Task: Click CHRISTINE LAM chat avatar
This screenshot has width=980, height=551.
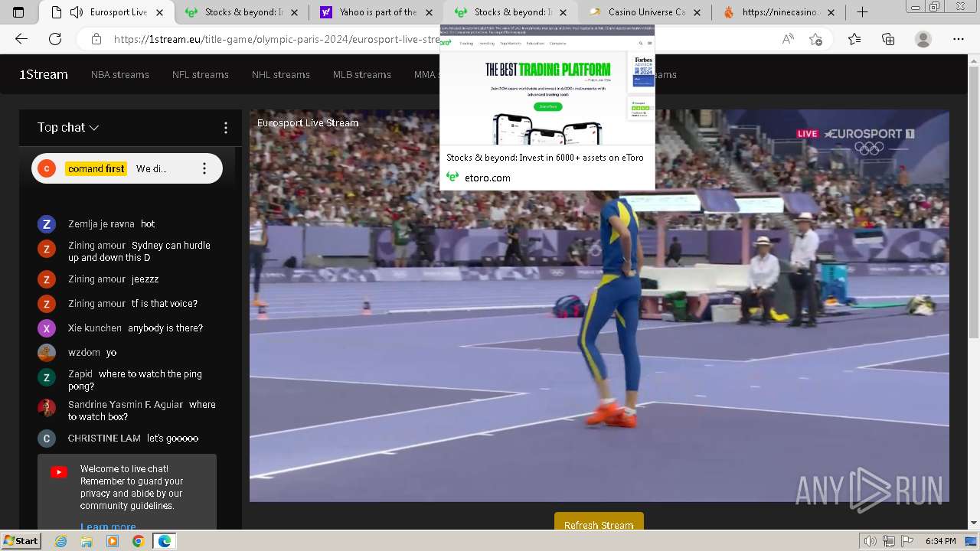Action: tap(47, 439)
